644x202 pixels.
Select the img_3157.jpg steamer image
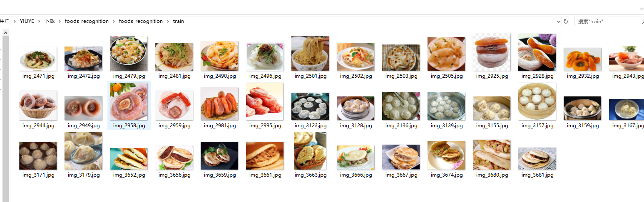coord(537,101)
